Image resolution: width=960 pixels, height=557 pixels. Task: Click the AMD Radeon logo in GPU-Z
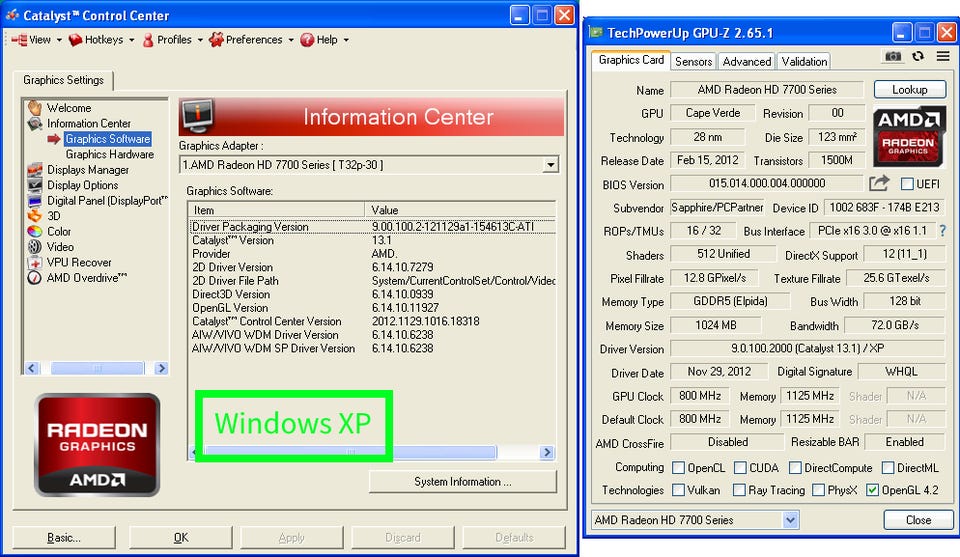(909, 136)
